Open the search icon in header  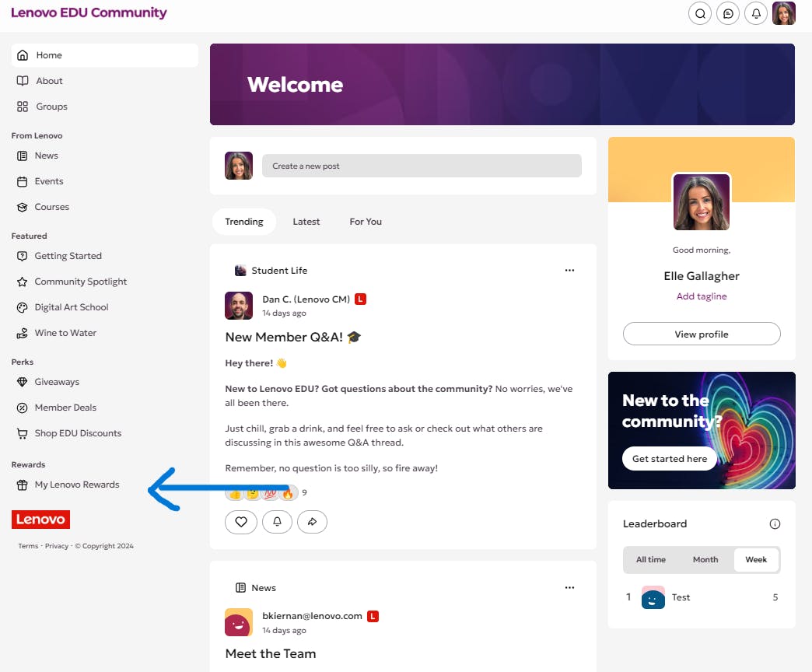pos(700,13)
